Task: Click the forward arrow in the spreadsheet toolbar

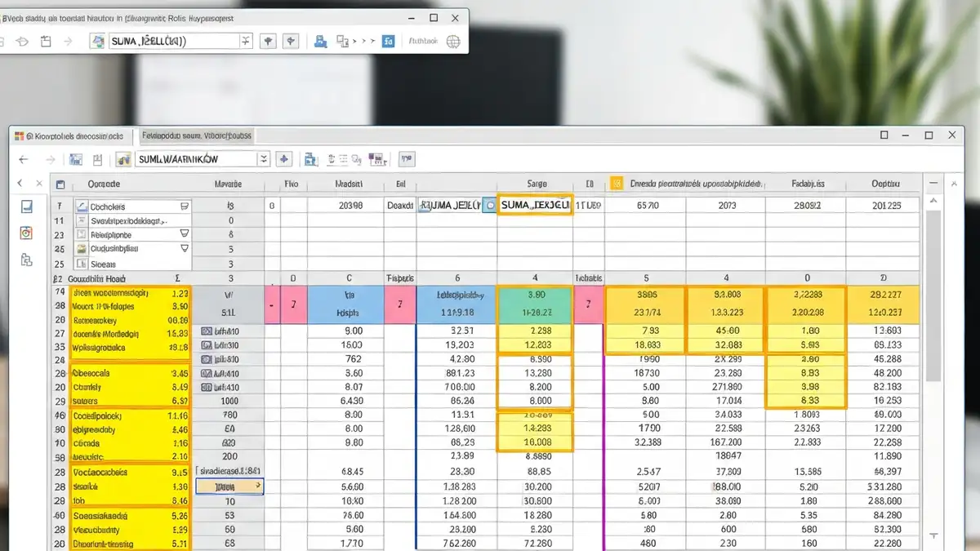Action: pyautogui.click(x=51, y=160)
